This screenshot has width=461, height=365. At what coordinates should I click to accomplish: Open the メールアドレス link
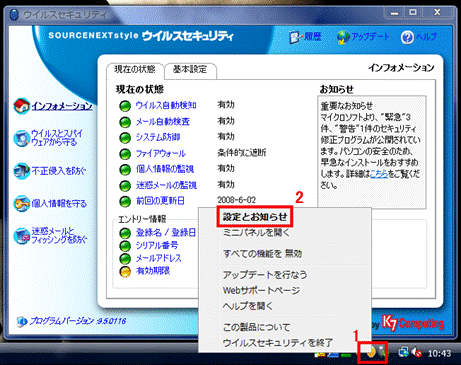tap(158, 258)
